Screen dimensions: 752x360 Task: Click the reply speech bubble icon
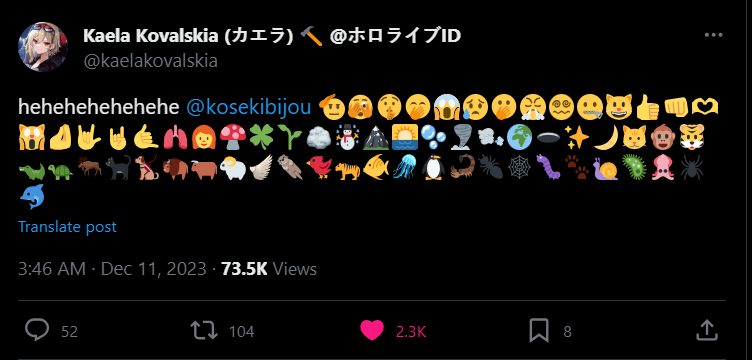click(37, 331)
